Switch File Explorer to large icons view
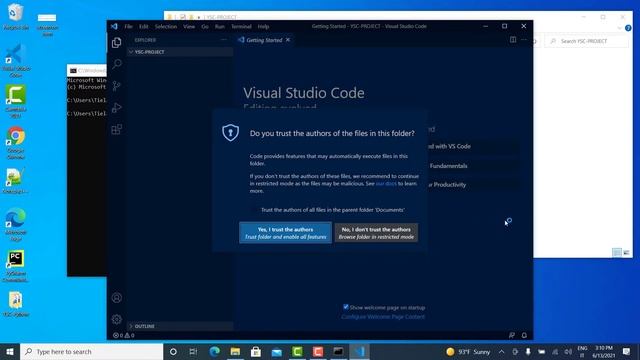The width and height of the screenshot is (640, 360). [x=626, y=252]
